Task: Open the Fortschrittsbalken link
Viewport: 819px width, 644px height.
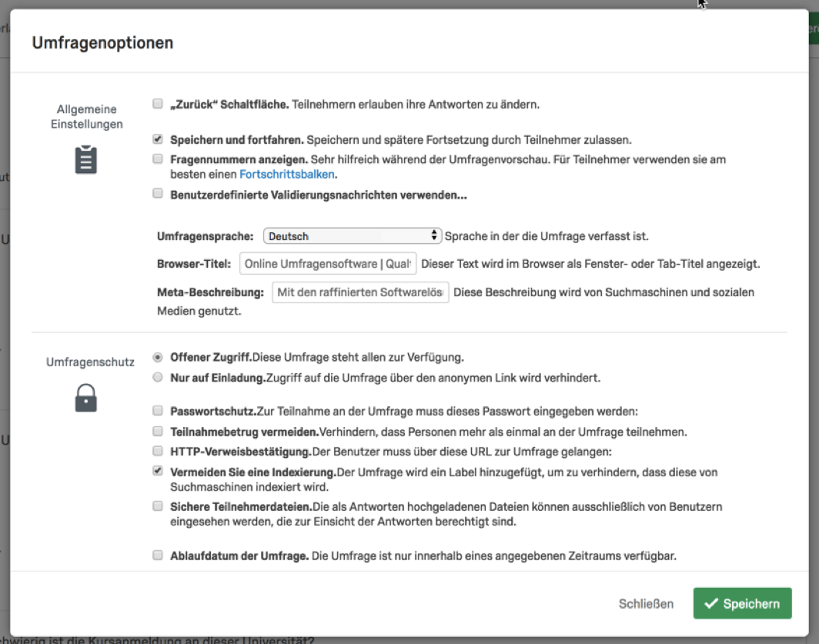Action: coord(287,175)
